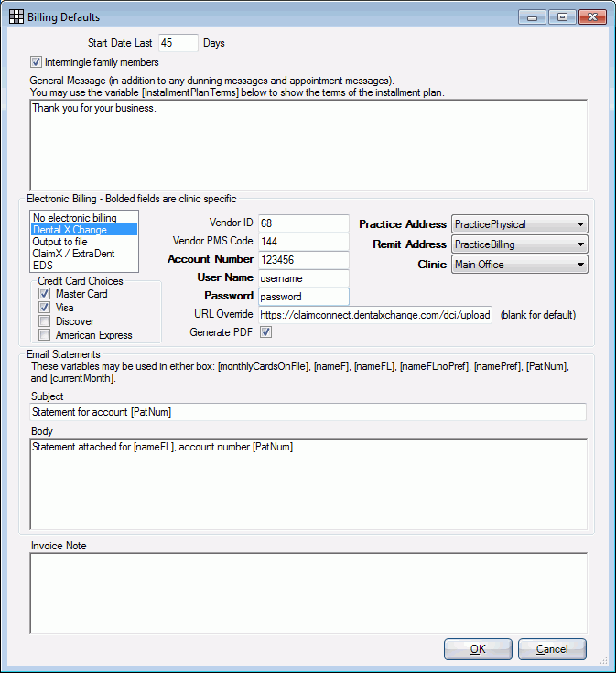This screenshot has height=673, width=616.
Task: Enable American Express credit card choice
Action: [44, 335]
